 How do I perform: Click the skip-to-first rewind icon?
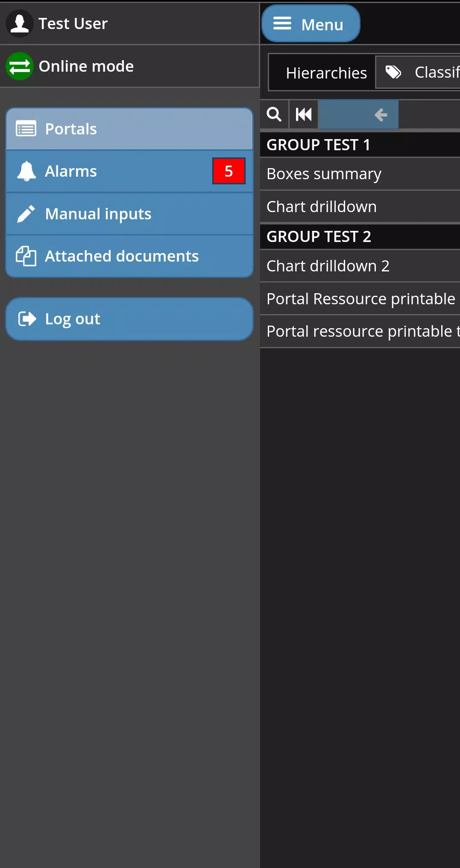[x=304, y=114]
